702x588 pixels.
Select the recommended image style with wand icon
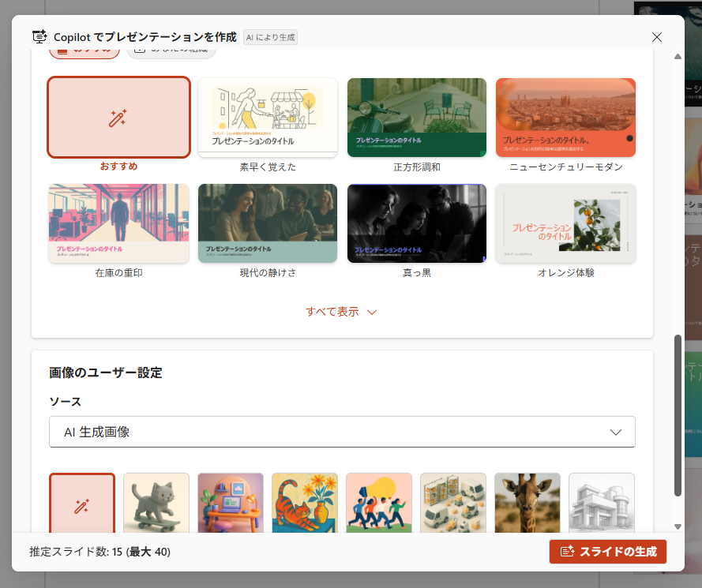click(82, 503)
